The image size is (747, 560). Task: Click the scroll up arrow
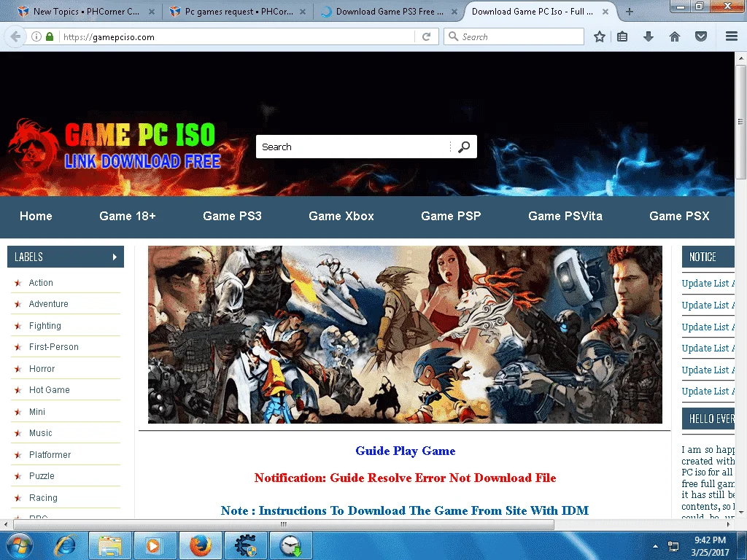coord(740,57)
